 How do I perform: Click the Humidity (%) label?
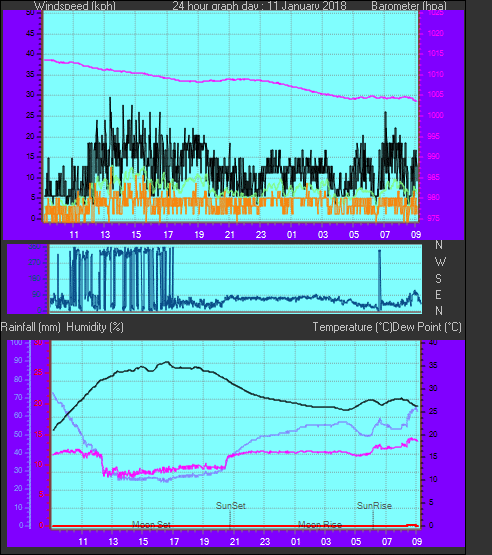[x=95, y=327]
